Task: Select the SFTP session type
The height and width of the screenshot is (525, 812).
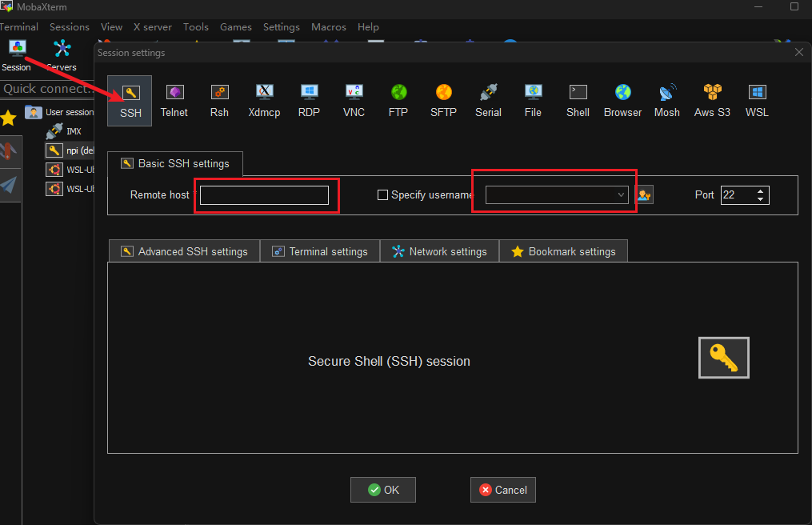Action: pyautogui.click(x=443, y=101)
